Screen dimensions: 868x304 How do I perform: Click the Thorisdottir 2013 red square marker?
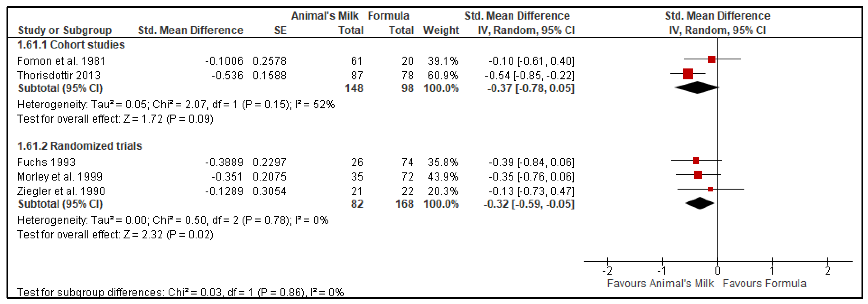click(x=687, y=74)
